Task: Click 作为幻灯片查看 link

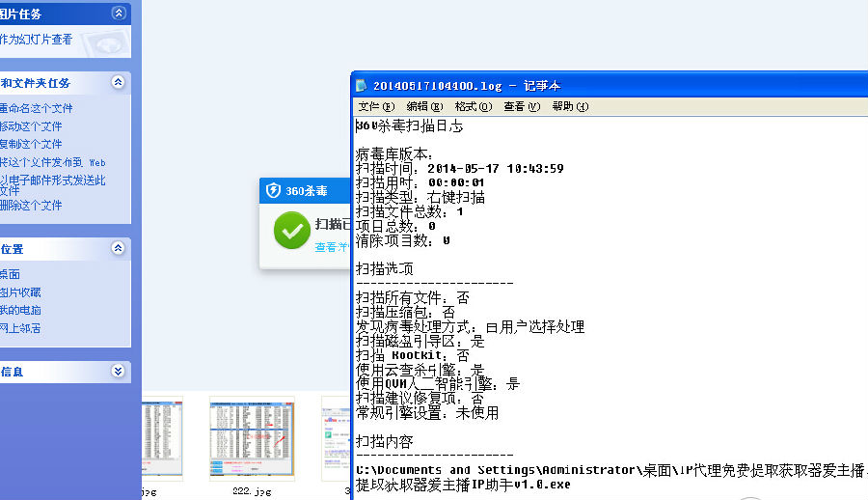Action: 37,40
